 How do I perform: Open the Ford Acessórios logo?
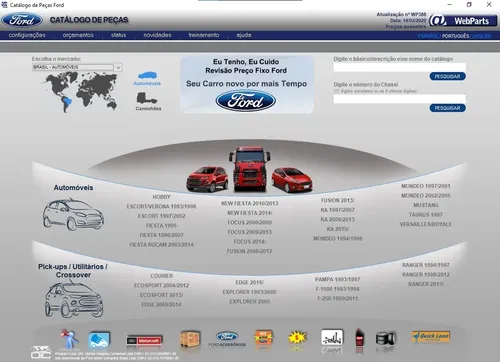(x=227, y=339)
